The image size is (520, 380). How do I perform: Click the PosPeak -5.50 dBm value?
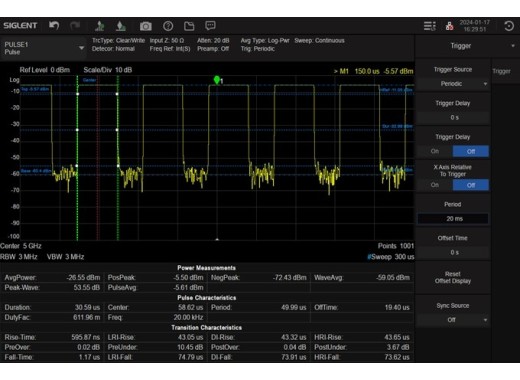click(x=188, y=278)
